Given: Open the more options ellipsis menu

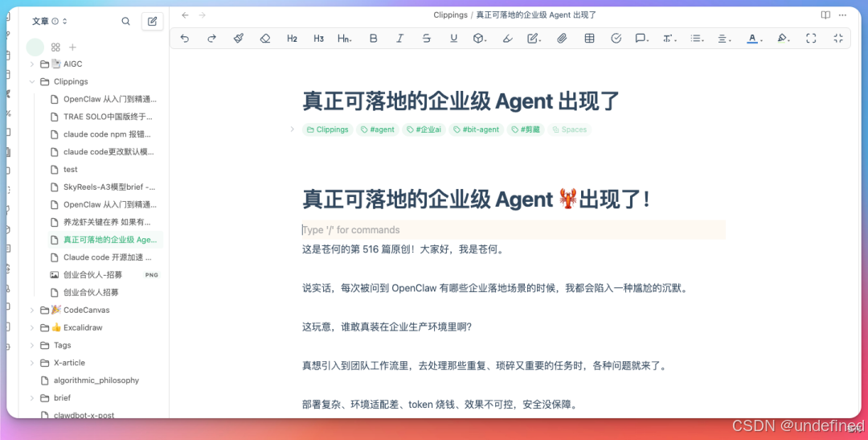Looking at the screenshot, I should (x=842, y=15).
